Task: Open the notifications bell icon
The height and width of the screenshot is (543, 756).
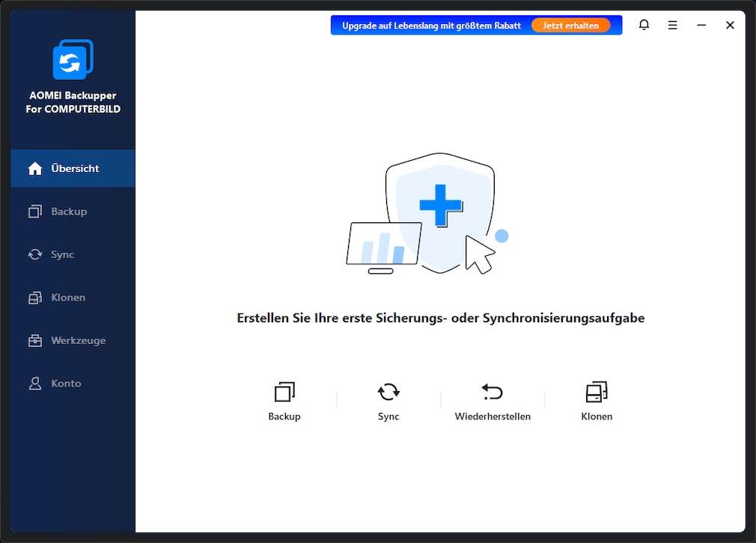Action: (x=644, y=25)
